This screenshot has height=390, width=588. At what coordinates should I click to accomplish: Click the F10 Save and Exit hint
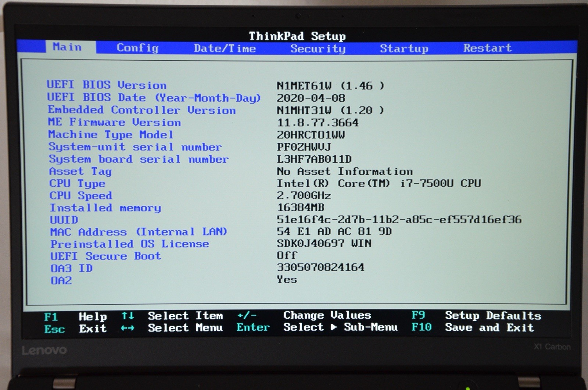(473, 327)
